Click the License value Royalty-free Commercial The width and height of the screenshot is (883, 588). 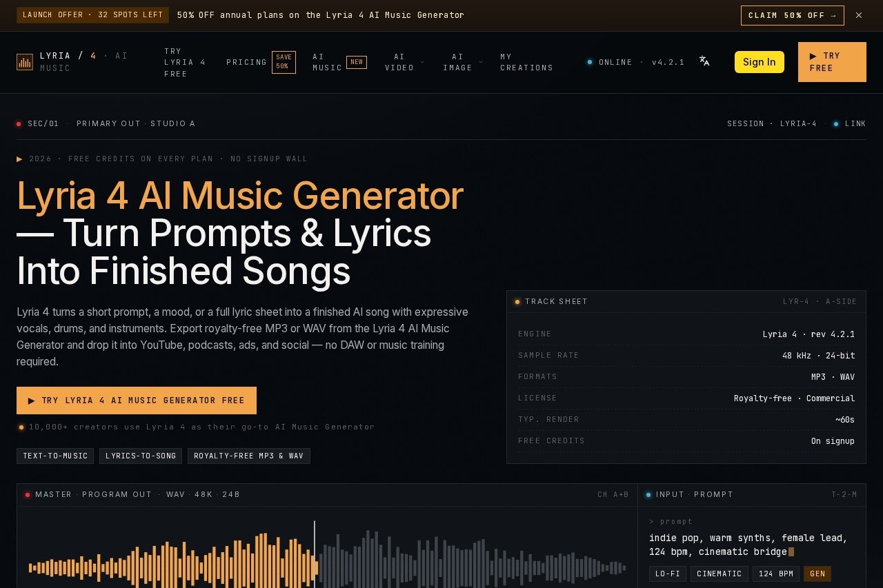[x=794, y=398]
